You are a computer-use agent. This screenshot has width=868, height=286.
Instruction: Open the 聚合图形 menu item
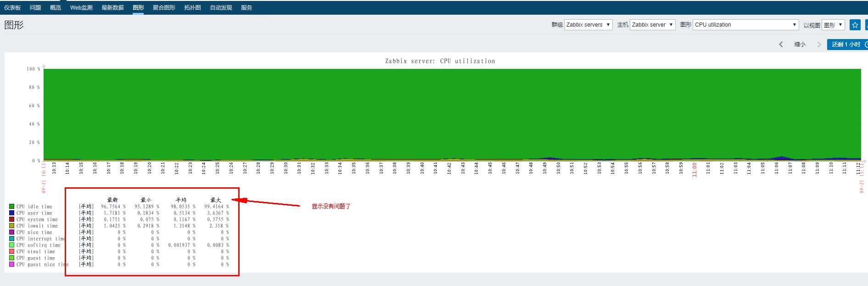pyautogui.click(x=164, y=7)
